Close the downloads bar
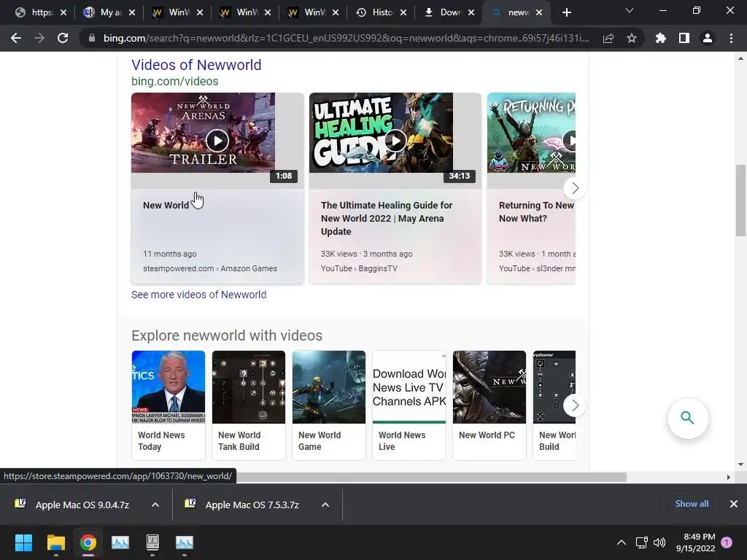Screen dimensions: 747x560 [734, 504]
